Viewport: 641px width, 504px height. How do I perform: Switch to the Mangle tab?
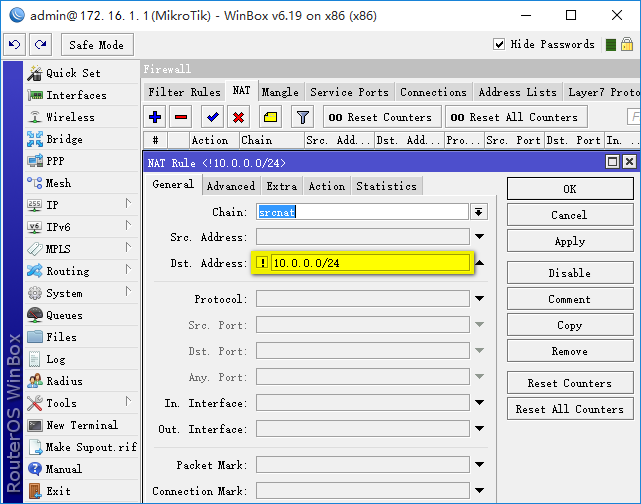click(x=280, y=92)
